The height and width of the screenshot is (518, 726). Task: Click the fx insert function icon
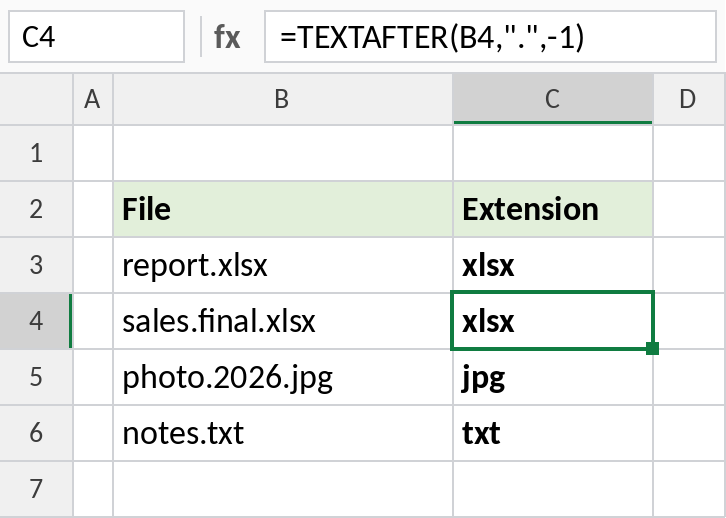click(227, 37)
